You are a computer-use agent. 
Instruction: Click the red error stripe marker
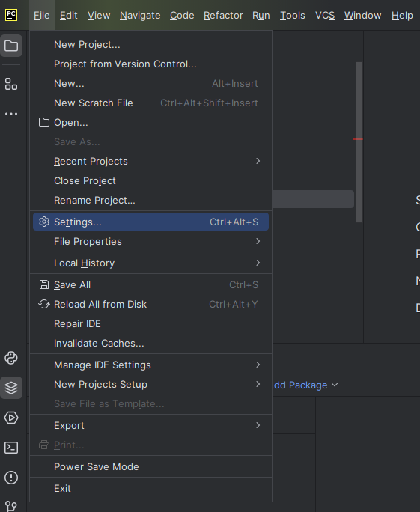click(358, 139)
